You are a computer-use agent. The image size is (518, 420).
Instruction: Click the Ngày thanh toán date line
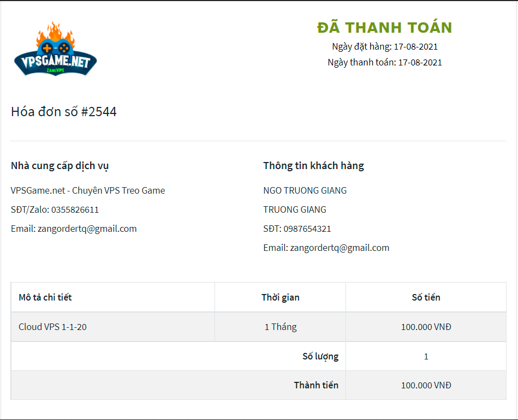point(384,62)
